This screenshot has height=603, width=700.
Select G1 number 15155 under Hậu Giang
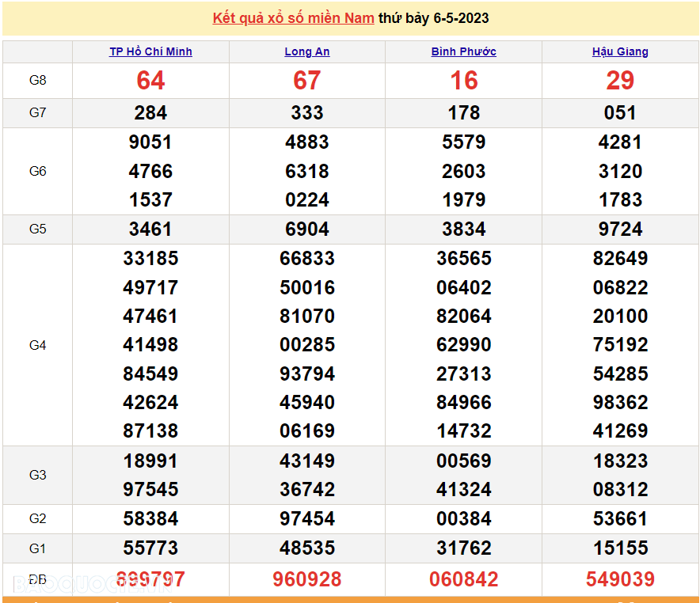point(621,548)
